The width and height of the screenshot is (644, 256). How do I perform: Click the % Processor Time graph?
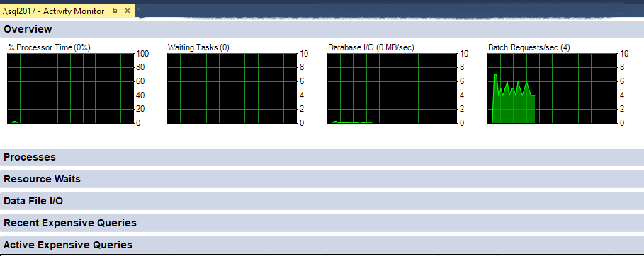click(70, 88)
